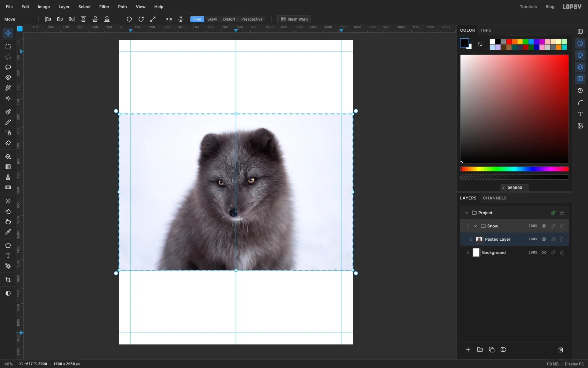Rotate counter-clockwise with the toolbar icon
Image resolution: width=588 pixels, height=368 pixels.
coord(129,19)
